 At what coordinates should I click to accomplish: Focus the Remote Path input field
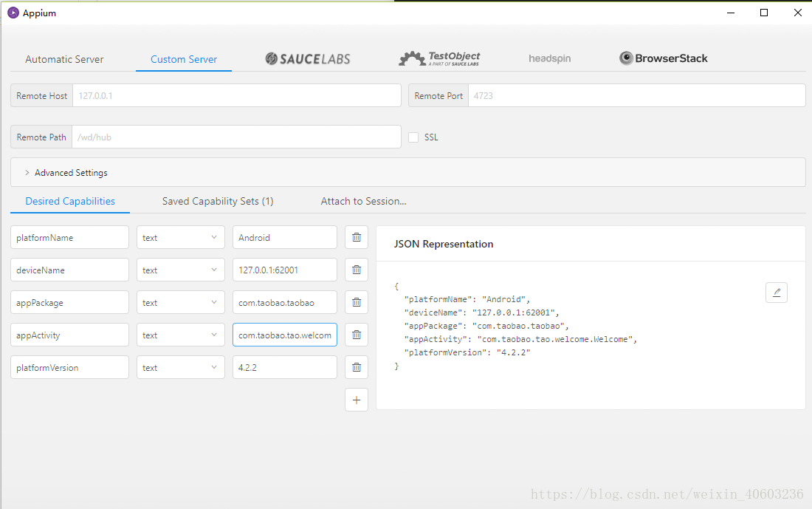[x=236, y=137]
